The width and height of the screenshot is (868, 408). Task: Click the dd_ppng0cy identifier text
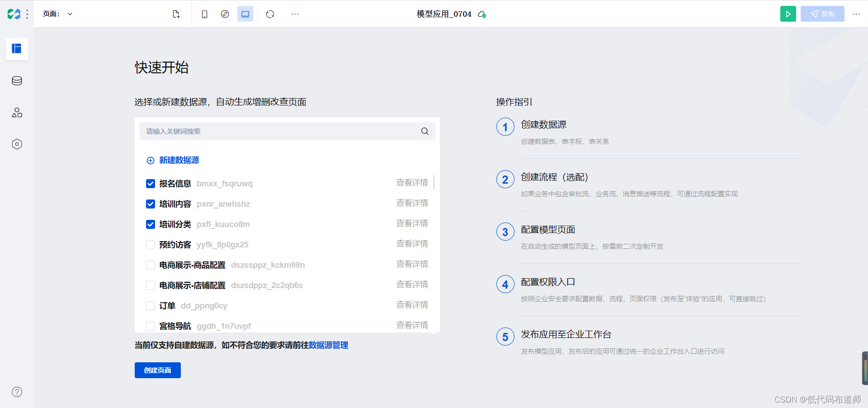tap(204, 306)
